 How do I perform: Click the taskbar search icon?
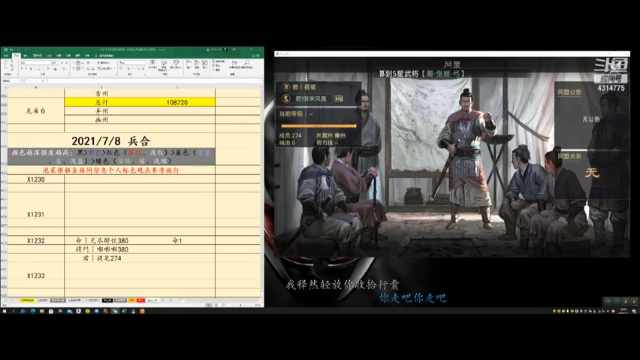[13, 311]
